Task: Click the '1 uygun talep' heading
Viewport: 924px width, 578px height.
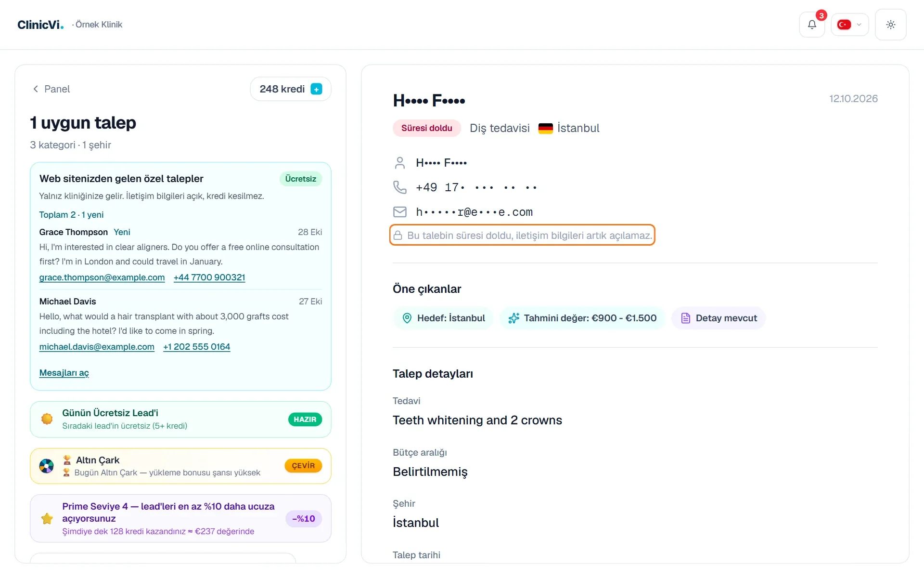Action: 83,123
